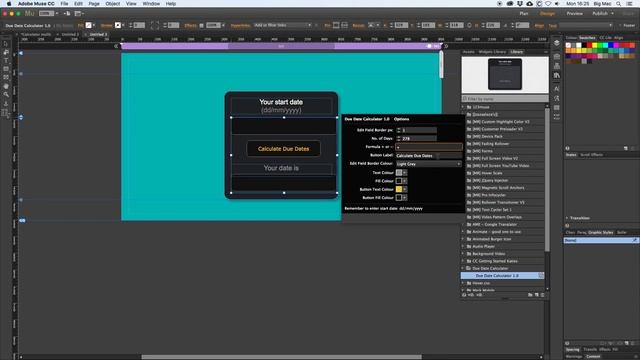Click the library list vertical scrollbar

click(547, 180)
